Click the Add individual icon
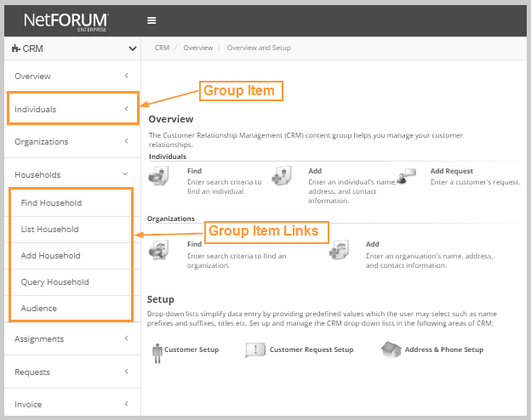 tap(282, 176)
